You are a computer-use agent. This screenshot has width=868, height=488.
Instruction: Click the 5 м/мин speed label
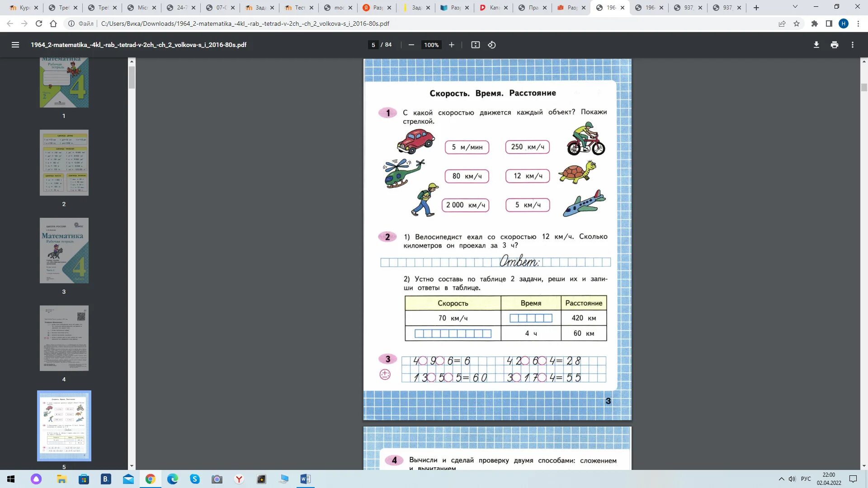[467, 147]
